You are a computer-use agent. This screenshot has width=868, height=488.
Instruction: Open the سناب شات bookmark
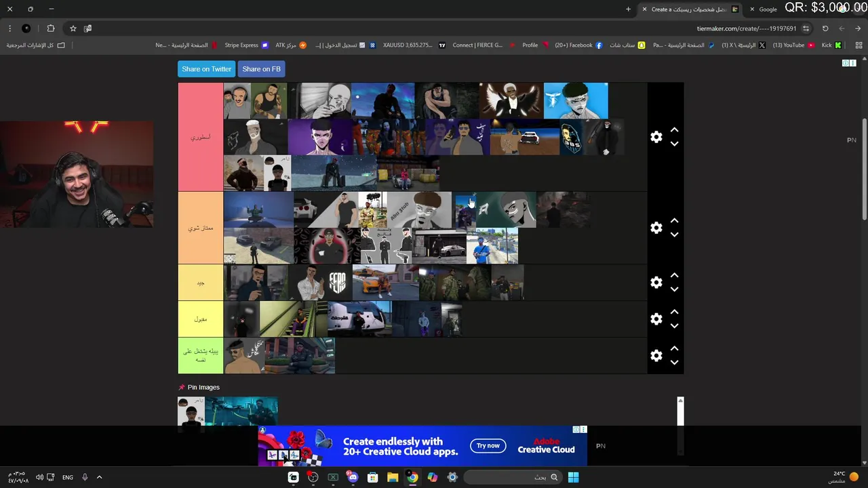pos(627,45)
